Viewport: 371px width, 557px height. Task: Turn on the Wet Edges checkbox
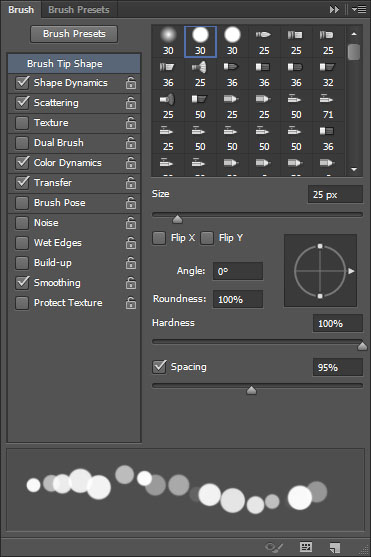click(x=22, y=243)
